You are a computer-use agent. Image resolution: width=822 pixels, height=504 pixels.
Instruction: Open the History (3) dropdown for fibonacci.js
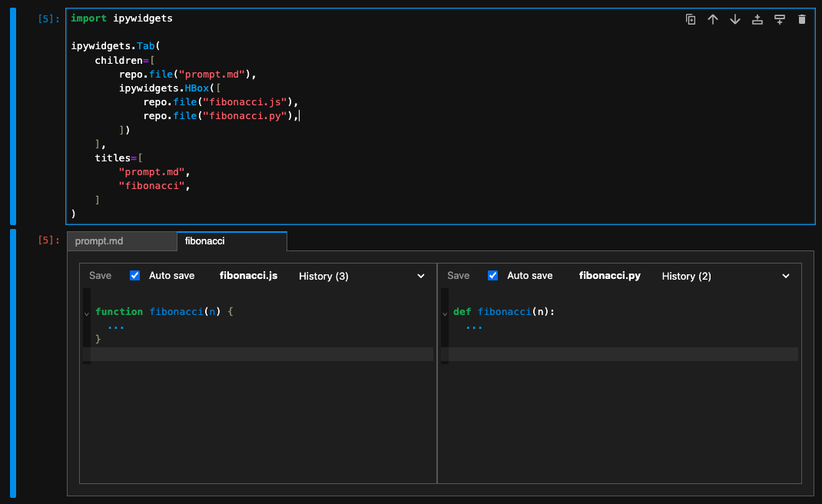point(362,276)
